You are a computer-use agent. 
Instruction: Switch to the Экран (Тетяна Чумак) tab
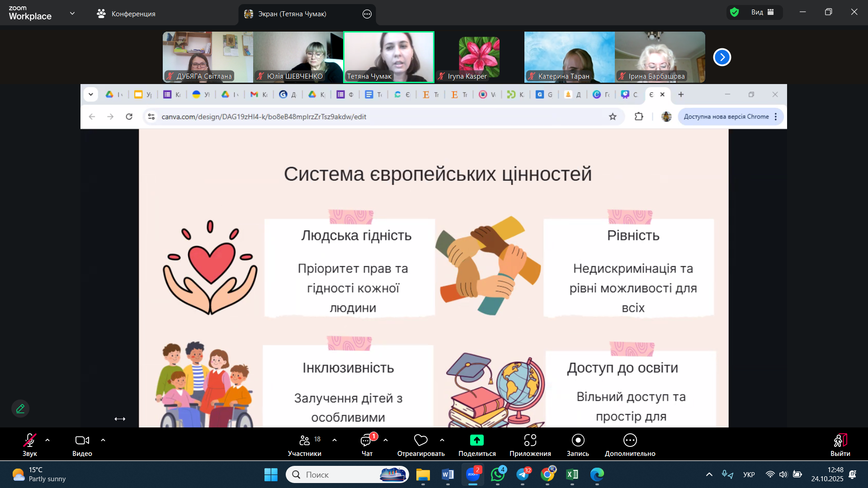coord(292,14)
